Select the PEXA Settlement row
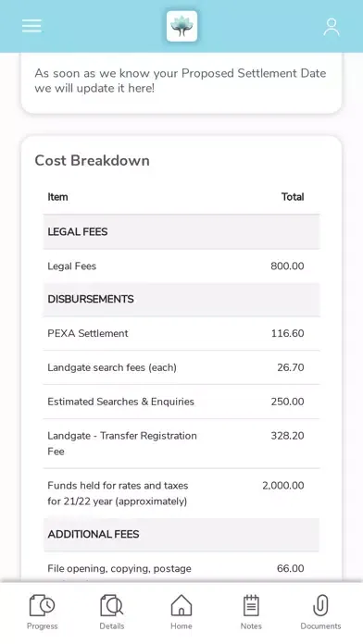 pos(181,333)
